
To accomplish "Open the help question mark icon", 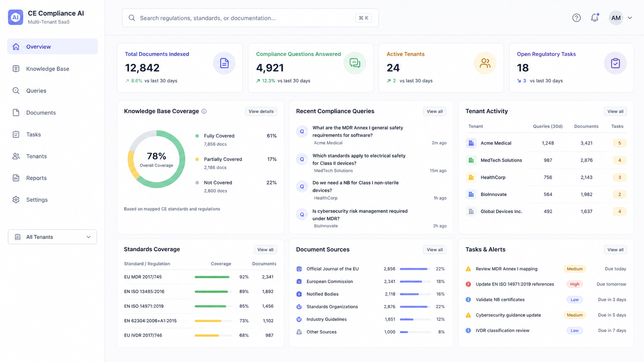I will pos(576,18).
